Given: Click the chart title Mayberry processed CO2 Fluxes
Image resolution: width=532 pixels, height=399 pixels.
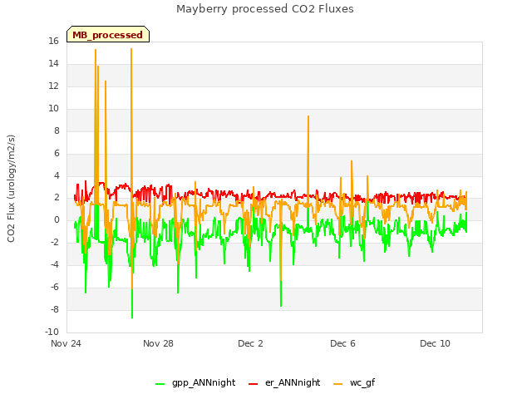Looking at the screenshot, I should pyautogui.click(x=265, y=9).
